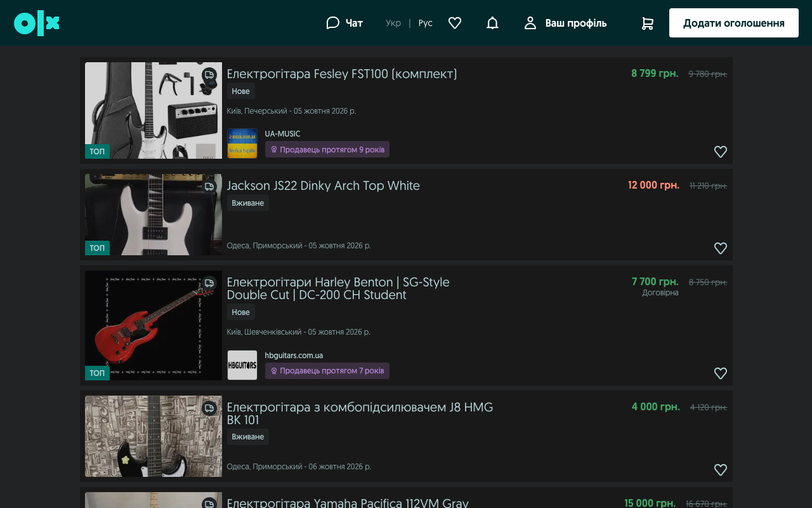Open favorites heart icon in header

pos(455,23)
